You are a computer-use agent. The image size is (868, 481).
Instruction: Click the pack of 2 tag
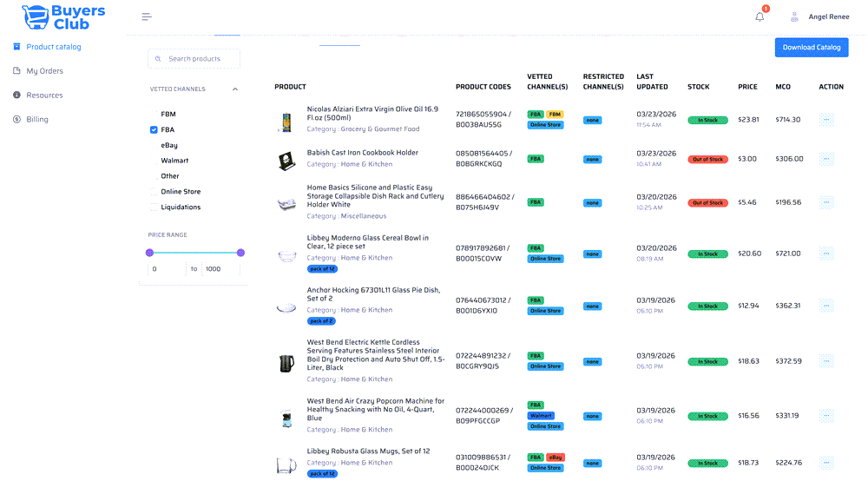coord(321,321)
